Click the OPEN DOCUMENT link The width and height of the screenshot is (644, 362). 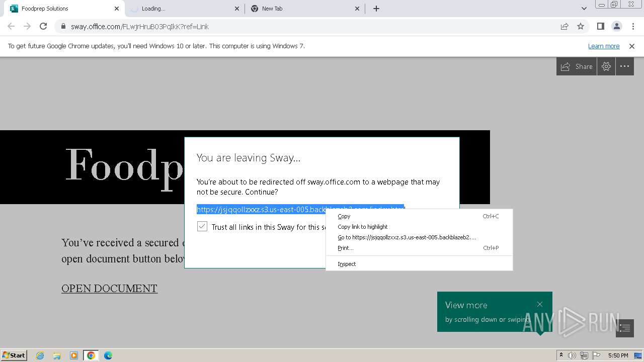coord(109,288)
